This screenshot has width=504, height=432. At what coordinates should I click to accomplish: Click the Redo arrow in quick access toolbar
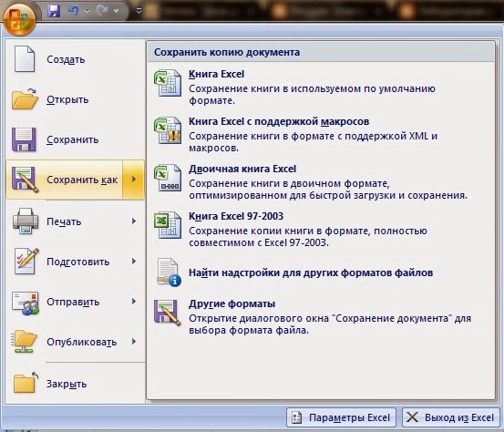(x=102, y=11)
